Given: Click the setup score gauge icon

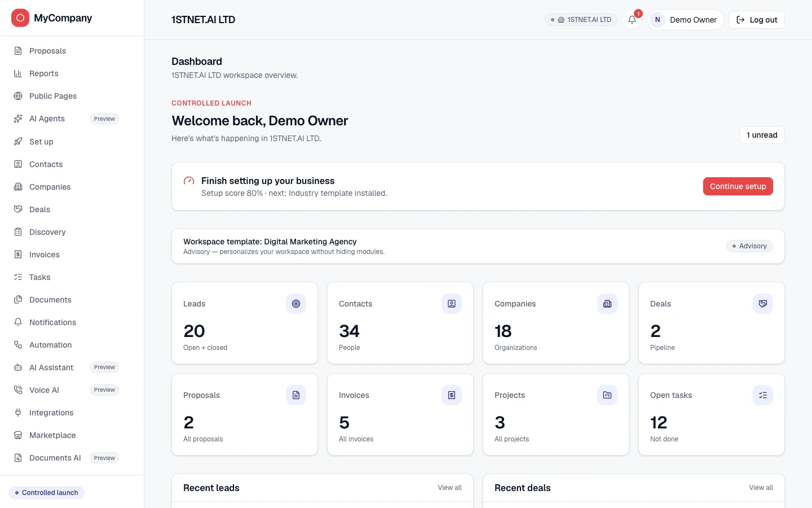Looking at the screenshot, I should [189, 181].
